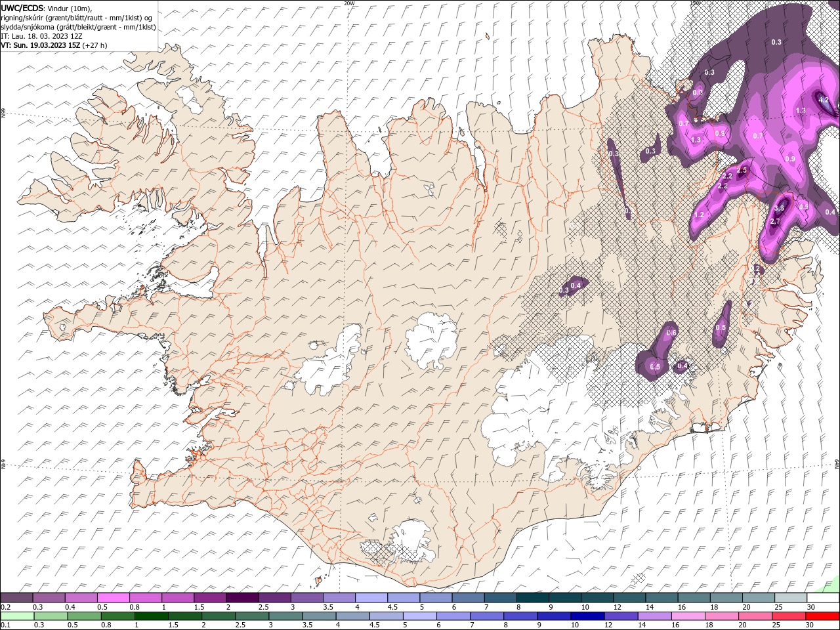Click the 2.7 snowfall value on the map
Screen dimensions: 840x630
point(774,222)
